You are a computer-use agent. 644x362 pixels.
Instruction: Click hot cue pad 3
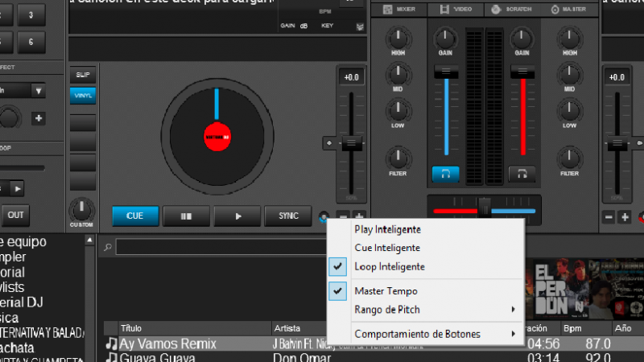coord(31,15)
